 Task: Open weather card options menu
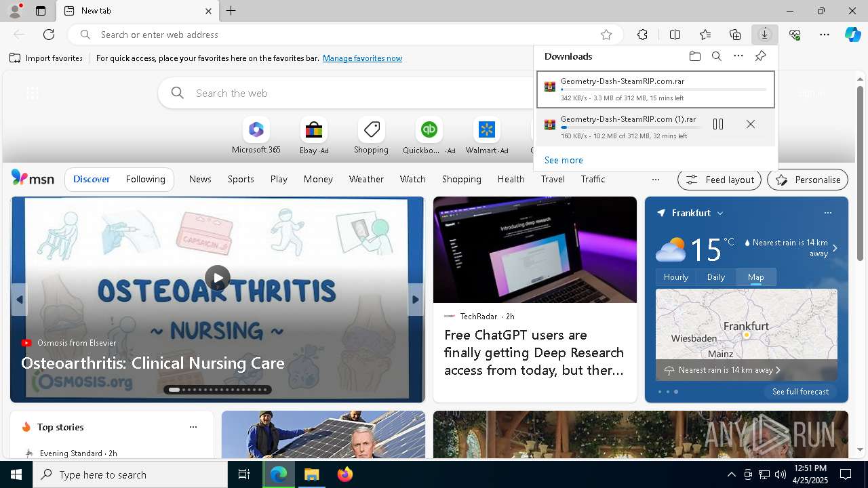(x=827, y=213)
